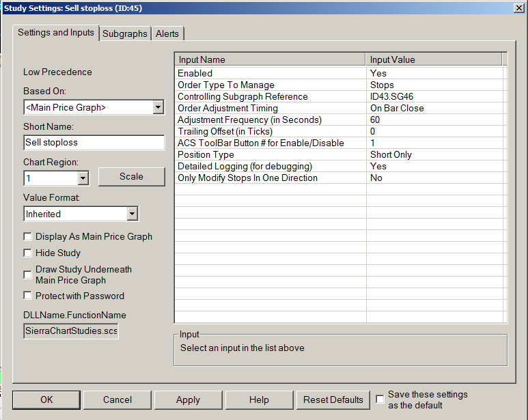
Task: Click the Apply button
Action: click(189, 400)
